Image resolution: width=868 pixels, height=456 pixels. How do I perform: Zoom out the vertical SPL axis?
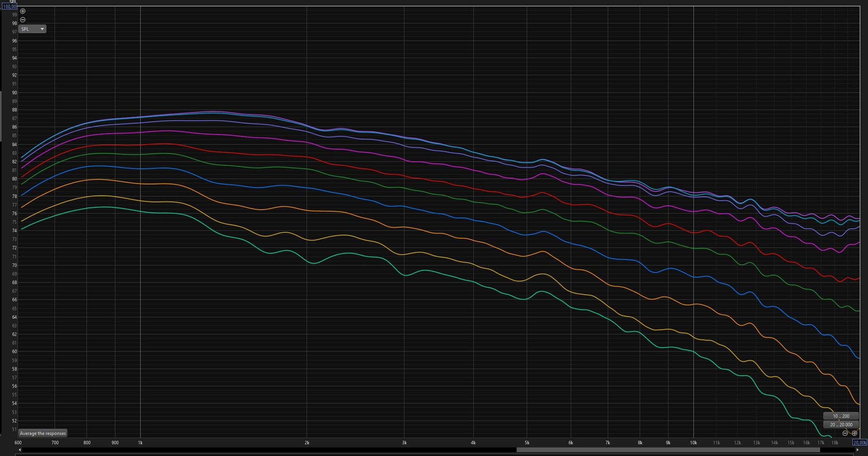[23, 20]
